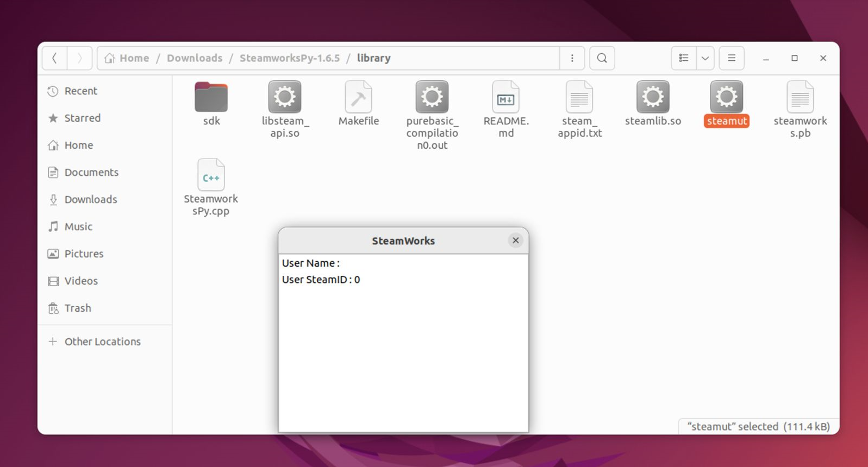Open Other Locations in the sidebar
The image size is (868, 467).
tap(105, 342)
